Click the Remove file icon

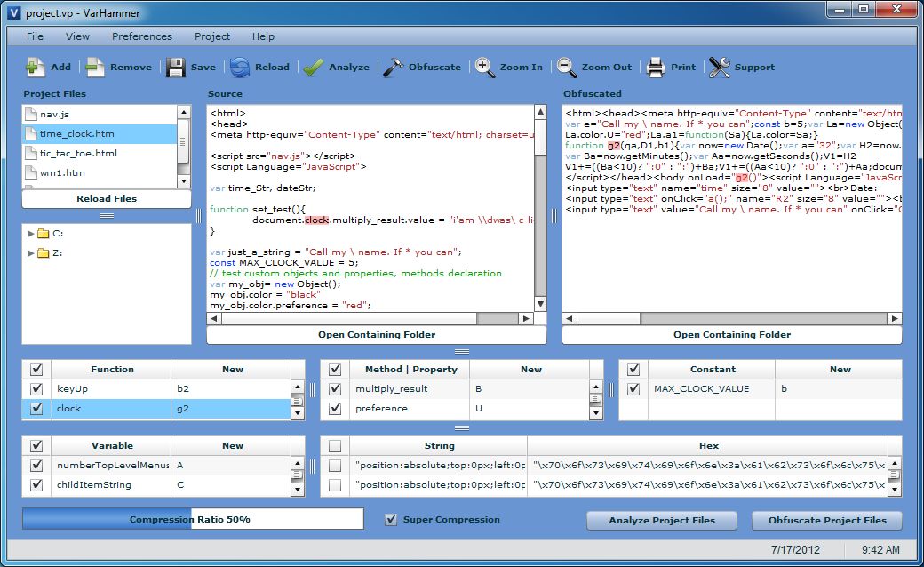coord(95,68)
